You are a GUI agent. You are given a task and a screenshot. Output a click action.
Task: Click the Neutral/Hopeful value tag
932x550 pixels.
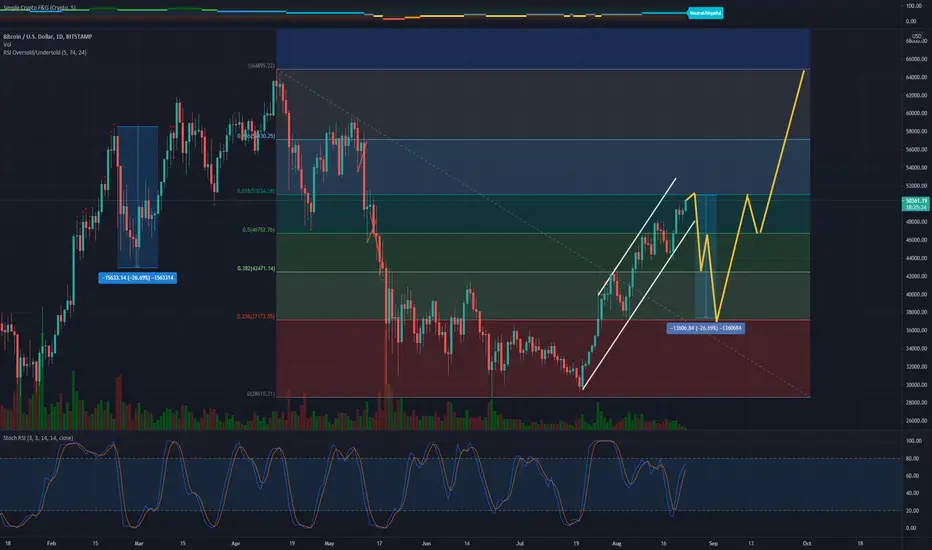tap(706, 13)
